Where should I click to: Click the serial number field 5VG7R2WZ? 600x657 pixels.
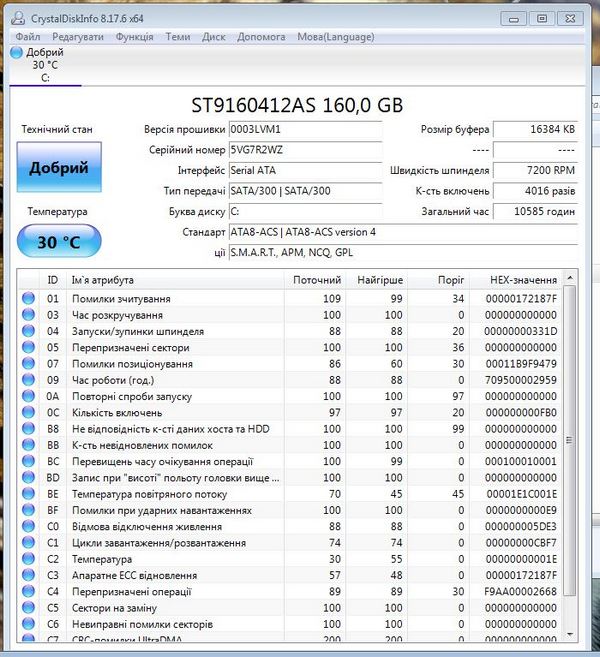pos(305,150)
